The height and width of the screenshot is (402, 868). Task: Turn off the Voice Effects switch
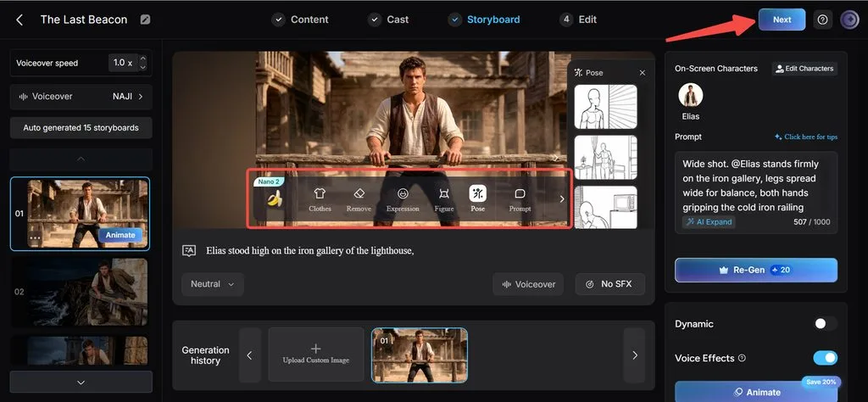pyautogui.click(x=825, y=358)
